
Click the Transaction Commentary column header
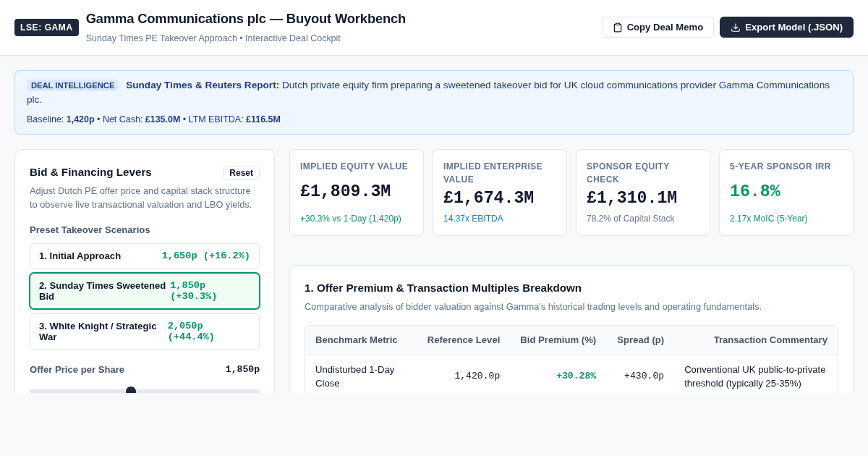click(x=770, y=340)
